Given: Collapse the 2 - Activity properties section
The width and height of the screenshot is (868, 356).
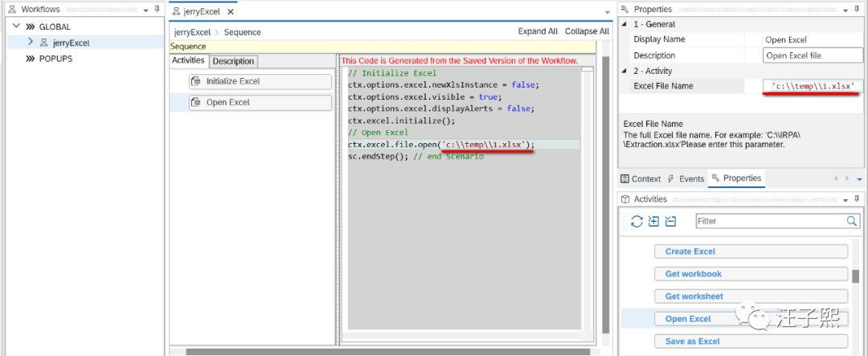Looking at the screenshot, I should [626, 71].
